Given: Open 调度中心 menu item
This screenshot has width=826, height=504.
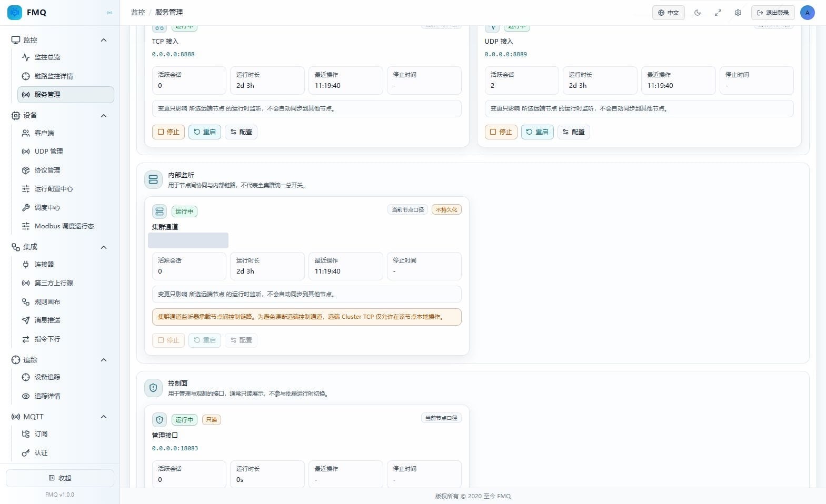Looking at the screenshot, I should [66, 208].
